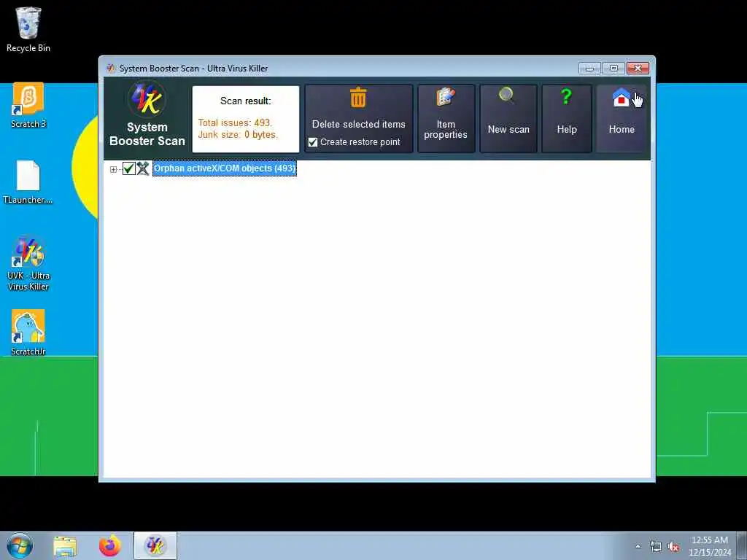Click the System Booster Scan title text

[x=147, y=134]
